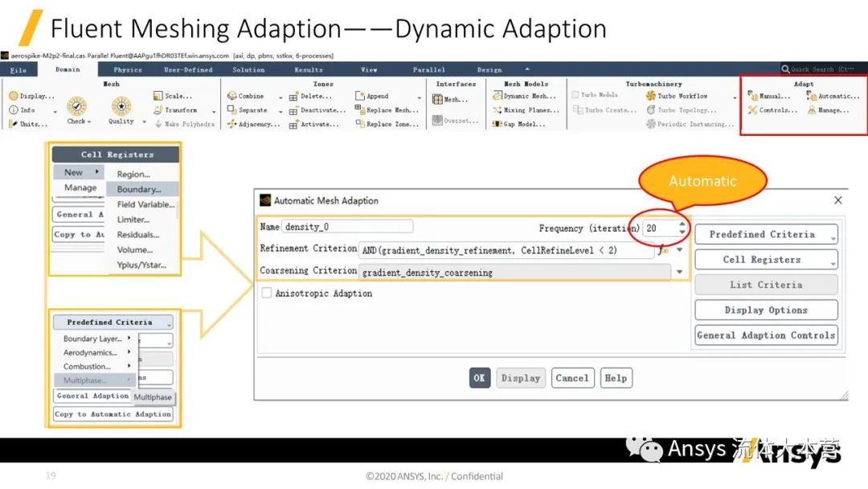Switch to the Parallel ribbon tab

click(x=429, y=70)
